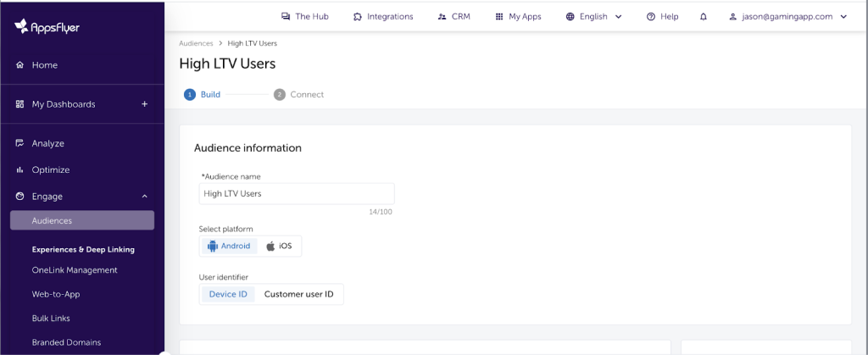
Task: Open Analyze in the sidebar
Action: pyautogui.click(x=47, y=143)
